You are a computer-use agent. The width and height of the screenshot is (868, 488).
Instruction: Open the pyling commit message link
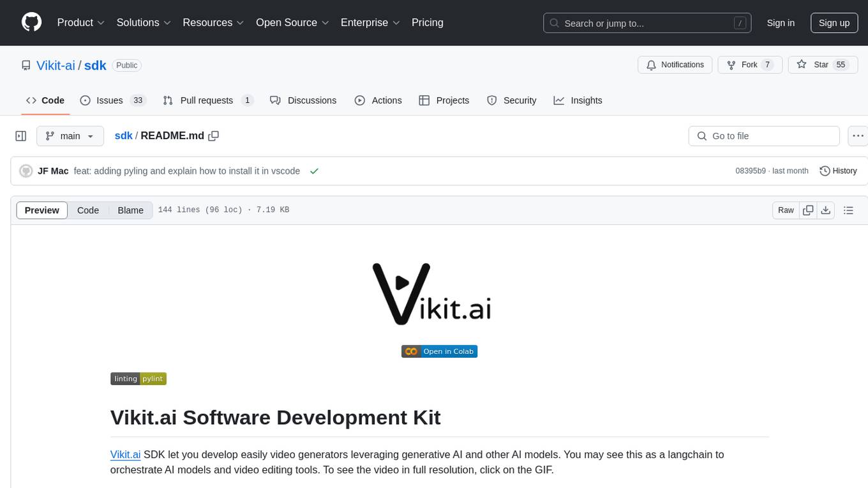[x=187, y=171]
